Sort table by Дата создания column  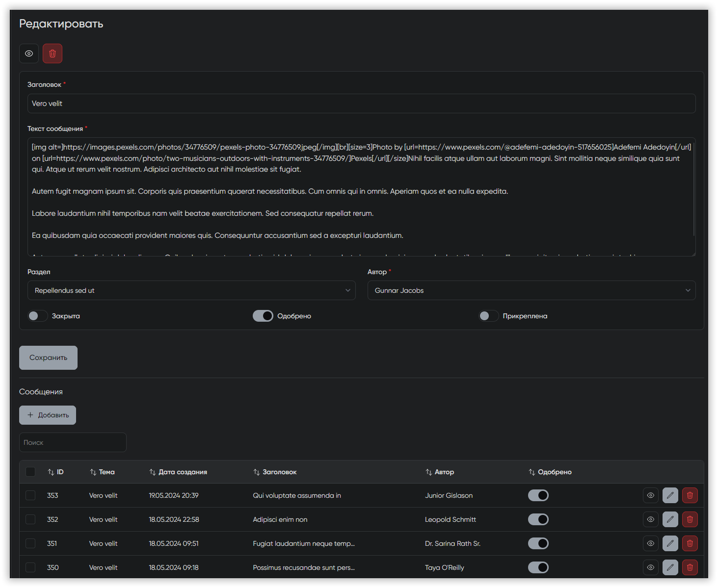tap(178, 472)
